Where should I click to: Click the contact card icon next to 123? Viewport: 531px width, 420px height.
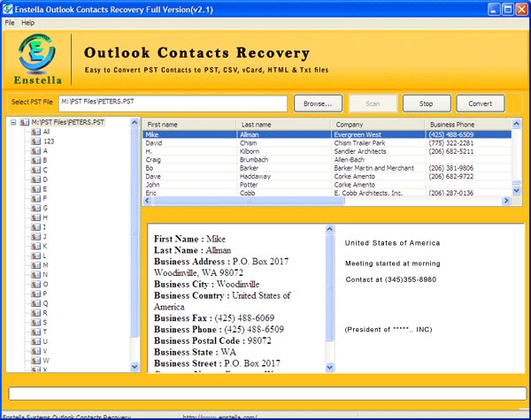[35, 141]
